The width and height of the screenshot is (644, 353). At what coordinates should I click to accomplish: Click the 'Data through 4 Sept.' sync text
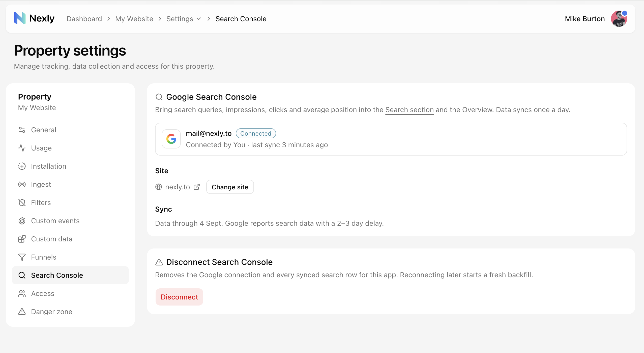tap(189, 223)
